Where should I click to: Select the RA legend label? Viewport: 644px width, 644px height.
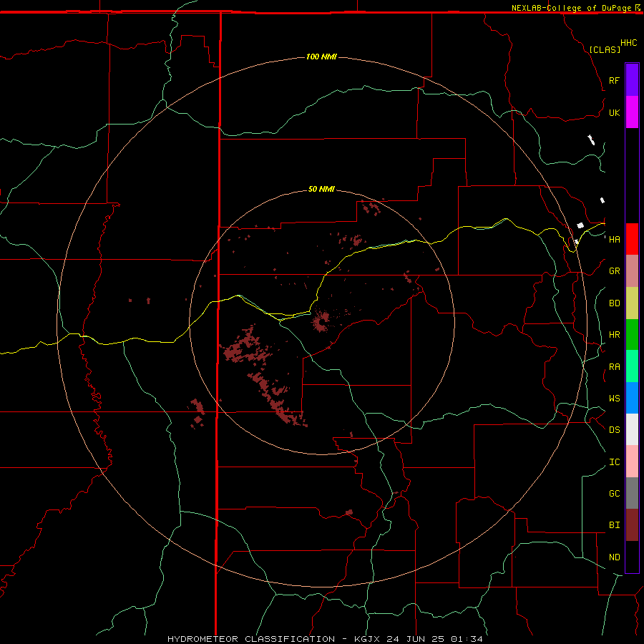pyautogui.click(x=614, y=367)
